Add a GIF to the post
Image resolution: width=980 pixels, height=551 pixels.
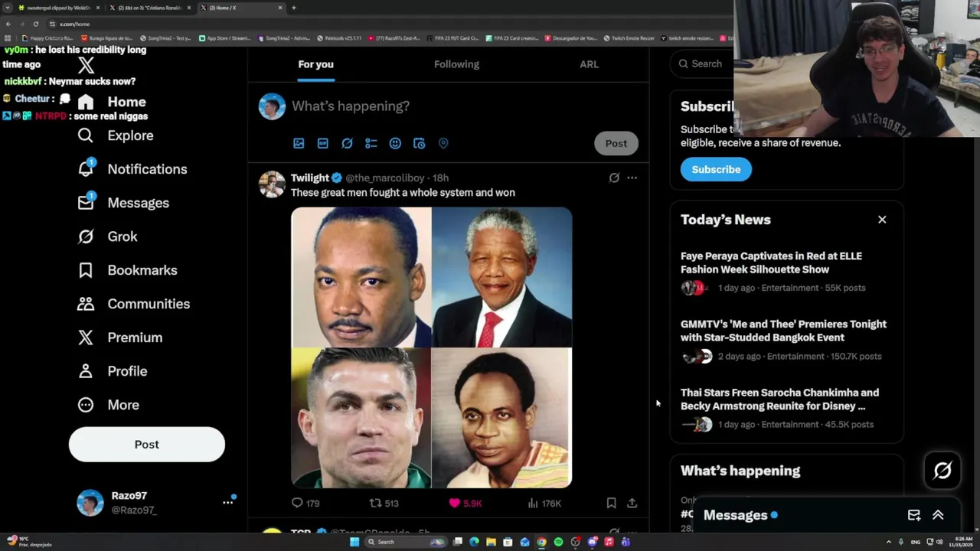click(x=323, y=143)
